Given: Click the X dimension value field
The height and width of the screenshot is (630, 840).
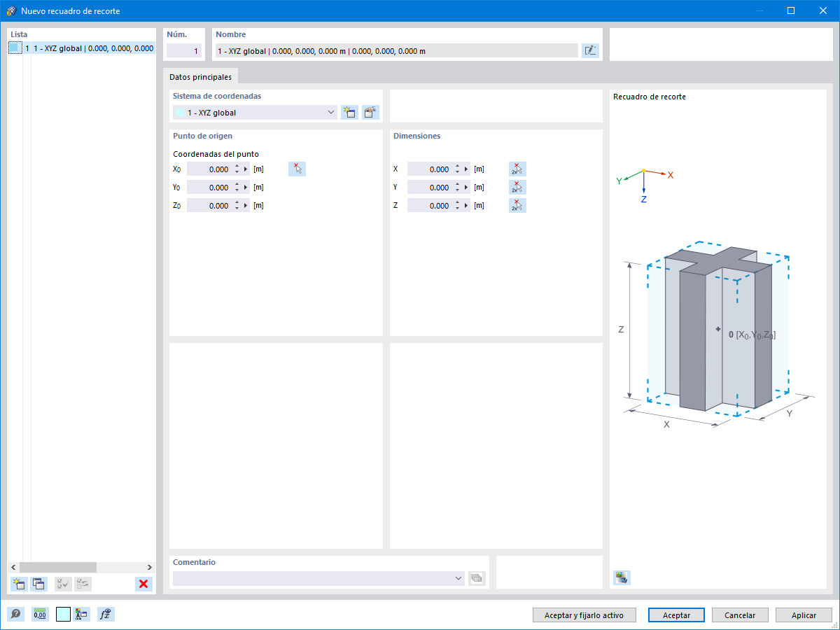Looking at the screenshot, I should pos(430,169).
